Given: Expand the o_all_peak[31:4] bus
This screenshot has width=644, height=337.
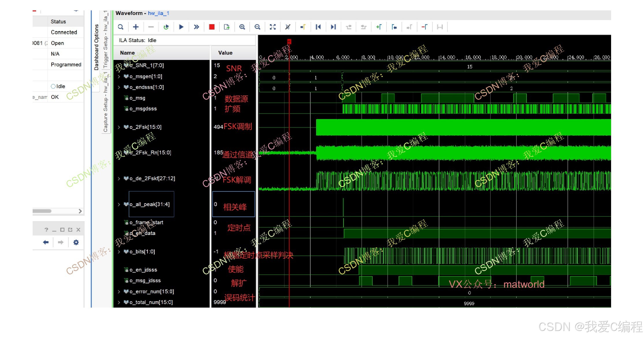Looking at the screenshot, I should pyautogui.click(x=119, y=204).
